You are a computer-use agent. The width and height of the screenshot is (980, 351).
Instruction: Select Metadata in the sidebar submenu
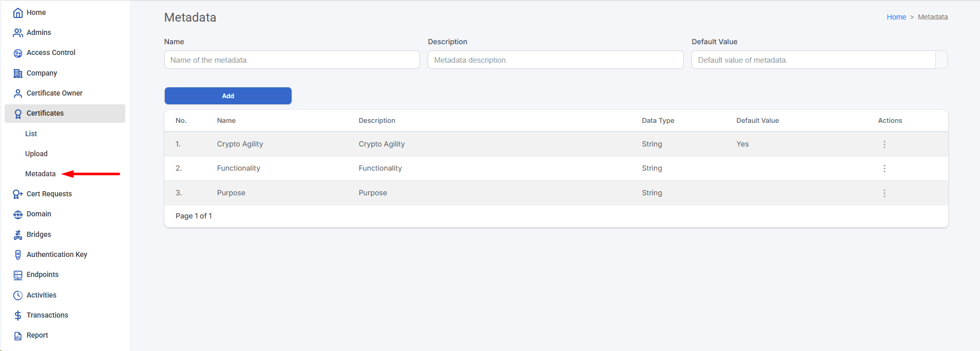point(41,174)
